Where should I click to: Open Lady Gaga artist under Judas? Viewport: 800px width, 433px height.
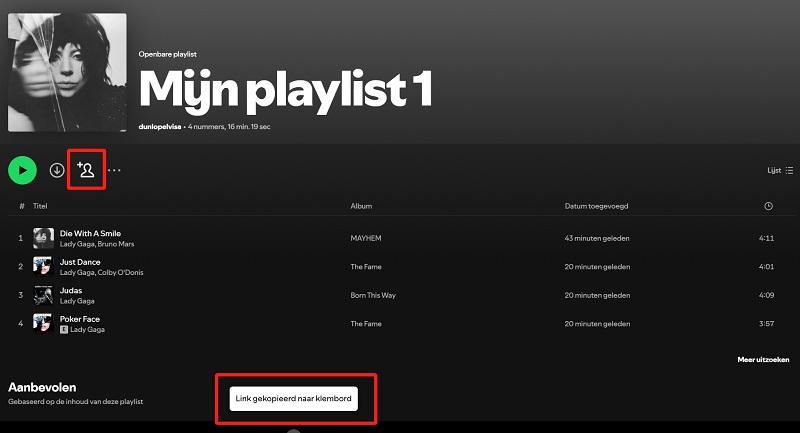pos(77,301)
